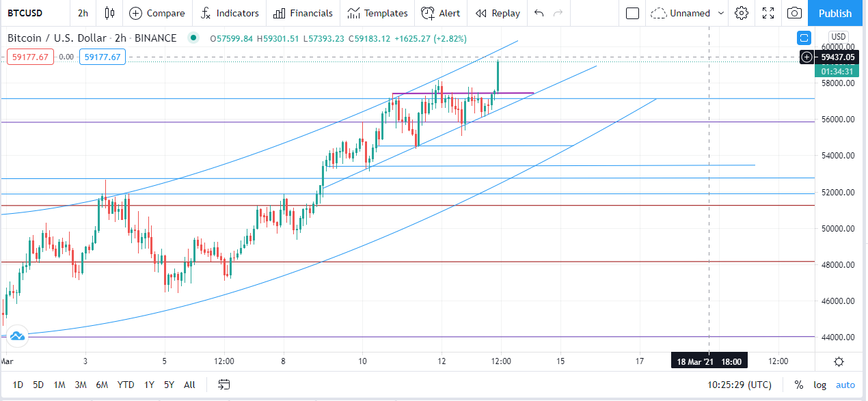Open the Financials menu
868x401 pixels.
[303, 13]
